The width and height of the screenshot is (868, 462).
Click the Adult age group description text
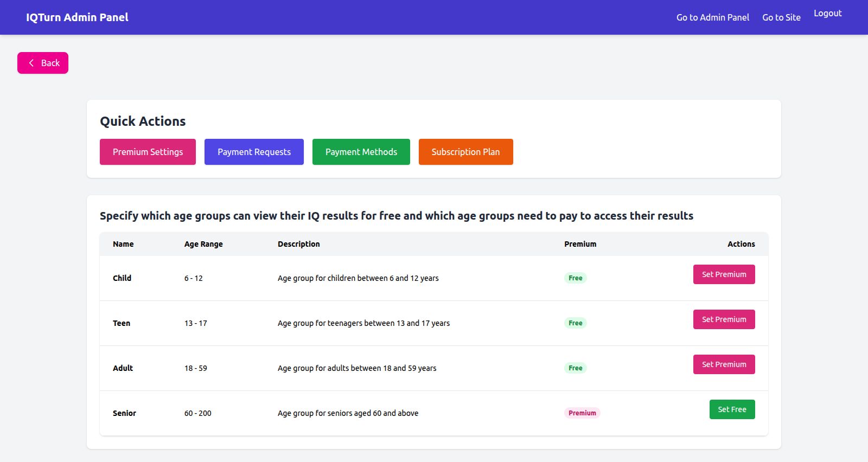coord(357,368)
